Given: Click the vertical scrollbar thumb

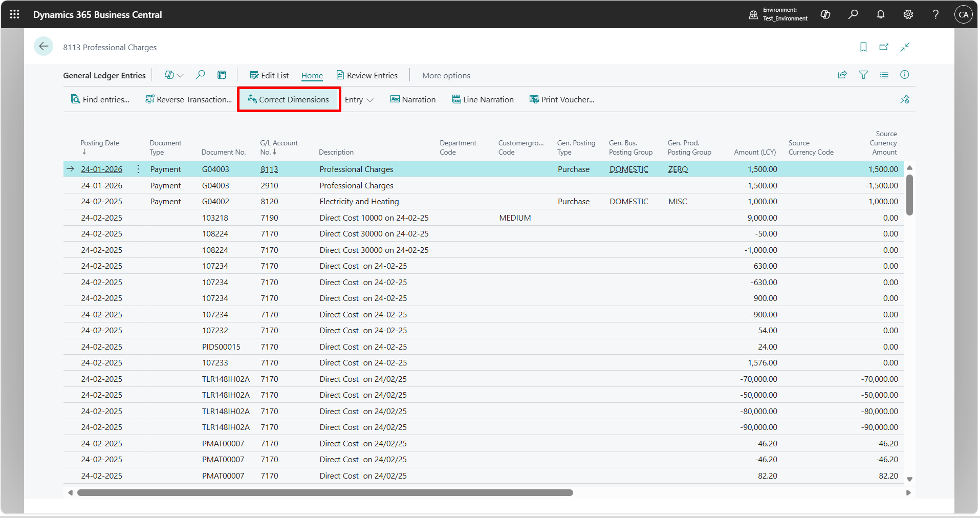Looking at the screenshot, I should point(909,195).
